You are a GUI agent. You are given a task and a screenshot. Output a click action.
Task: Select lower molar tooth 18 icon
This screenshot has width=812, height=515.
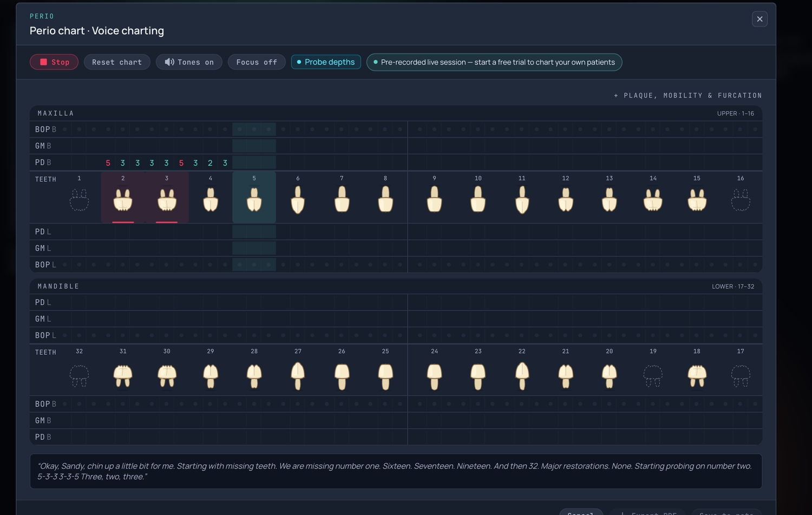697,376
